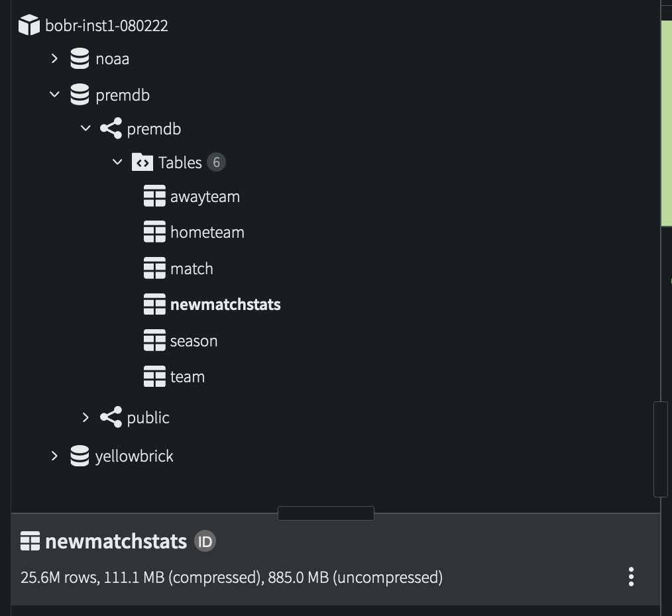Viewport: 672px width, 616px height.
Task: Click the vertical scrollbar thumb
Action: point(659,448)
